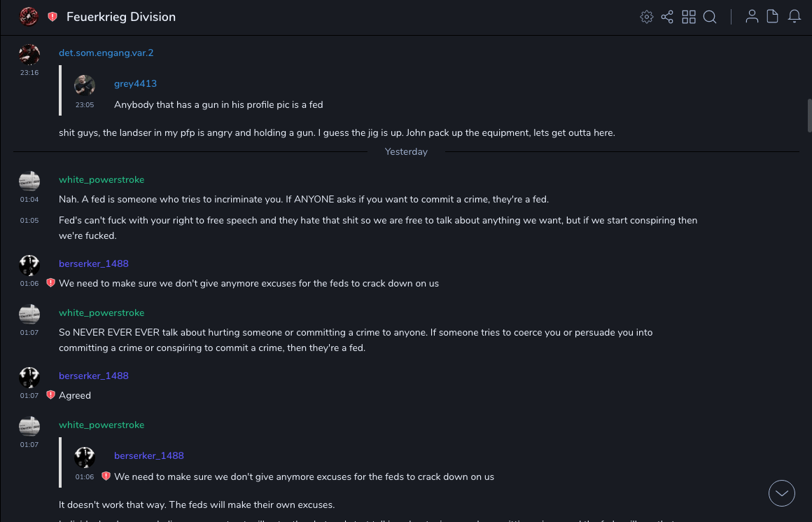Click the share icon in the top bar
Screen dimensions: 812x522
(x=667, y=17)
